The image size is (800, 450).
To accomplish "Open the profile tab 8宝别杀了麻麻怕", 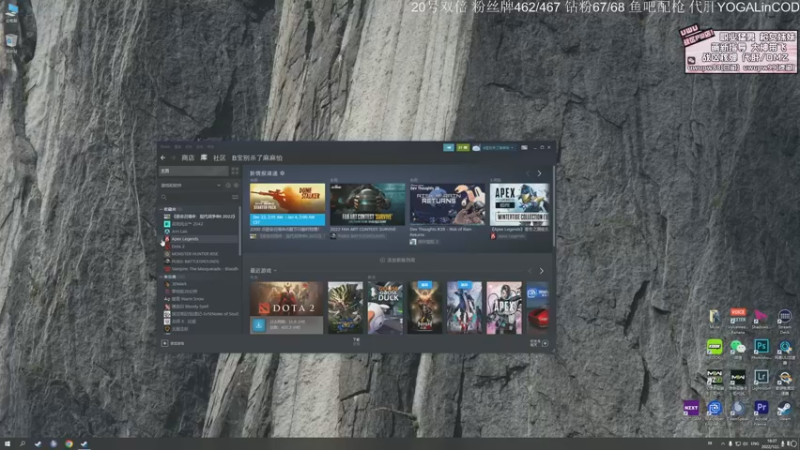I will pyautogui.click(x=257, y=158).
